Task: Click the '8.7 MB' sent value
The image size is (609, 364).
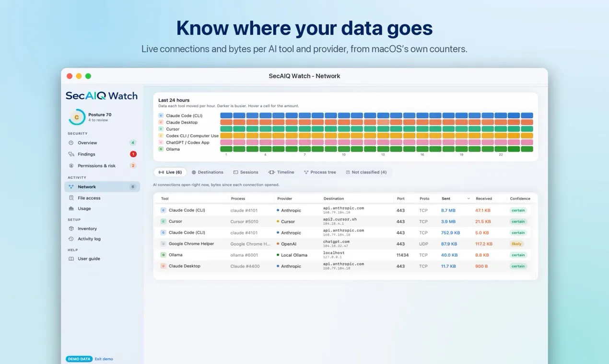Action: 448,210
